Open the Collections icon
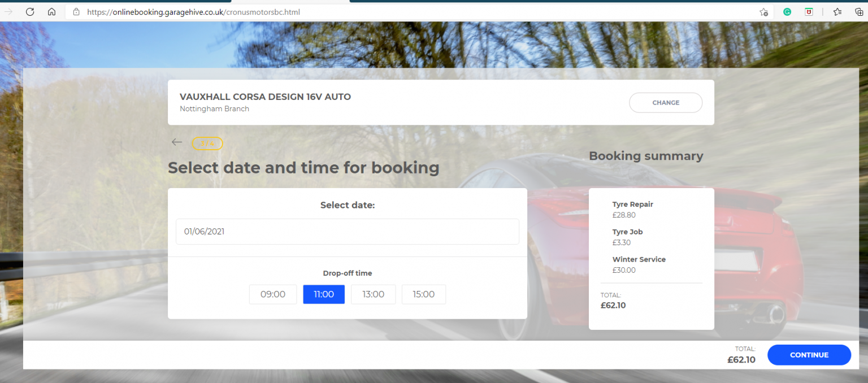Screen dimensions: 868x383 [860, 12]
